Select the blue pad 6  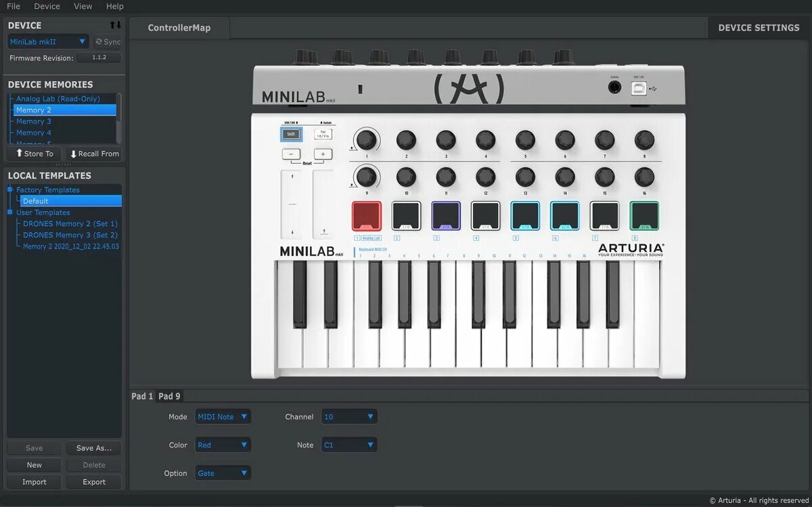point(565,216)
